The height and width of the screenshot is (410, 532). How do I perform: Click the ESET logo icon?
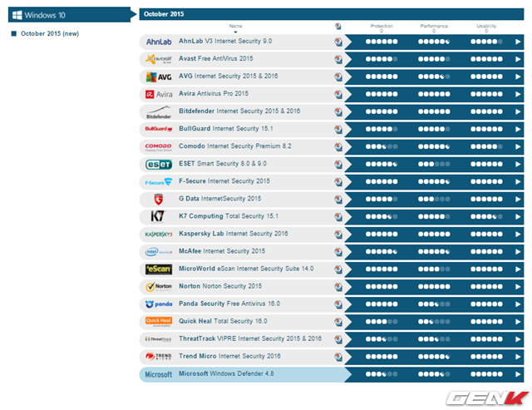158,165
